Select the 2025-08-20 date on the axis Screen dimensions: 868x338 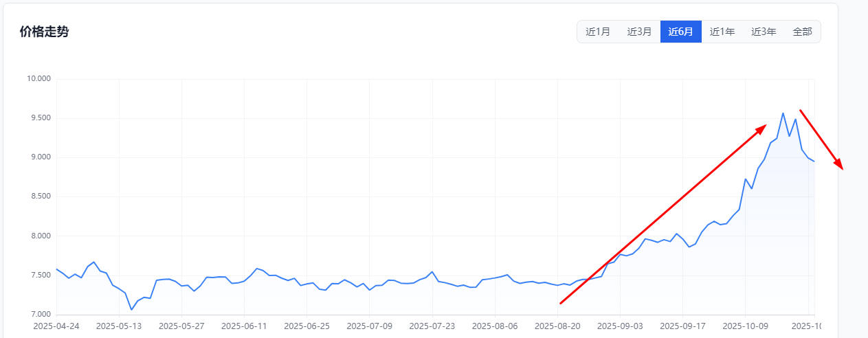557,326
